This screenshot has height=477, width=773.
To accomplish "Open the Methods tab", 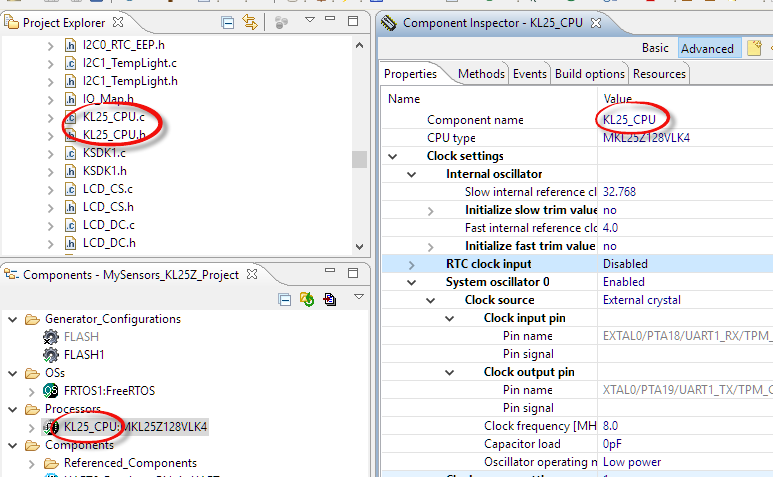I will coord(481,74).
